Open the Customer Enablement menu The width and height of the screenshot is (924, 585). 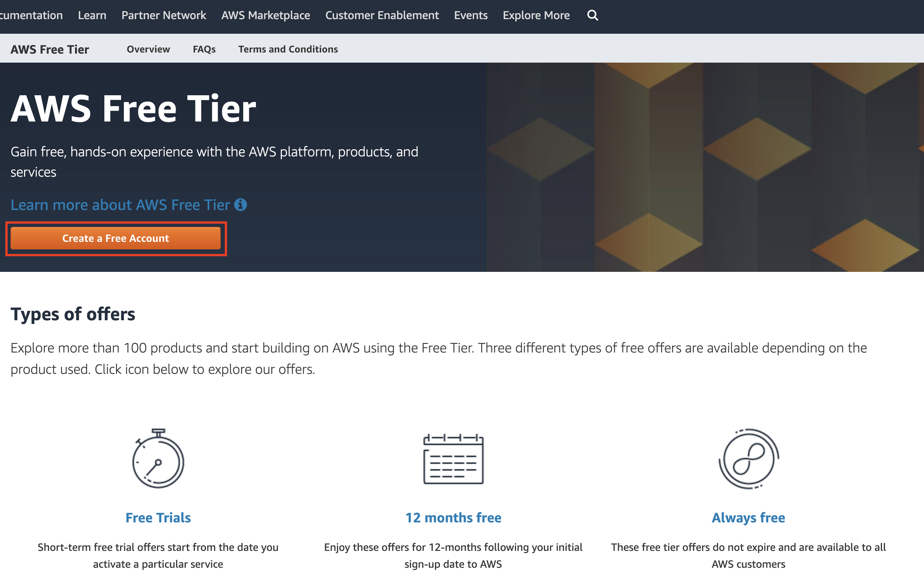coord(382,15)
